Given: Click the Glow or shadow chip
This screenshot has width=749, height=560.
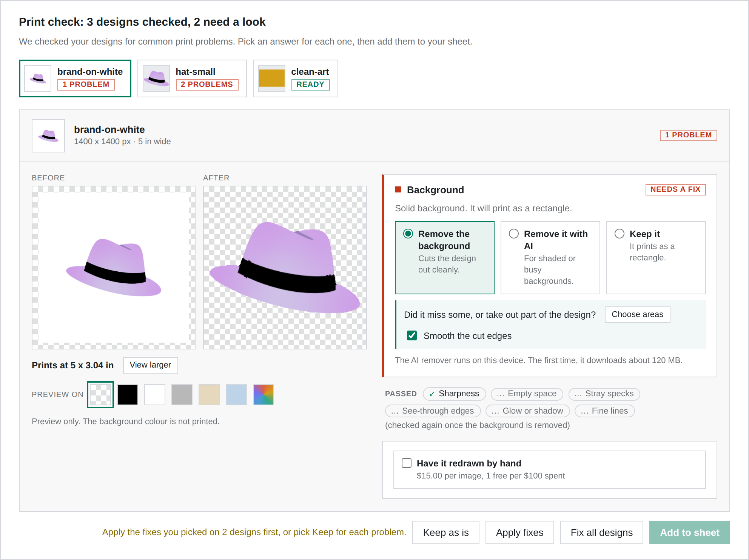Looking at the screenshot, I should click(528, 411).
